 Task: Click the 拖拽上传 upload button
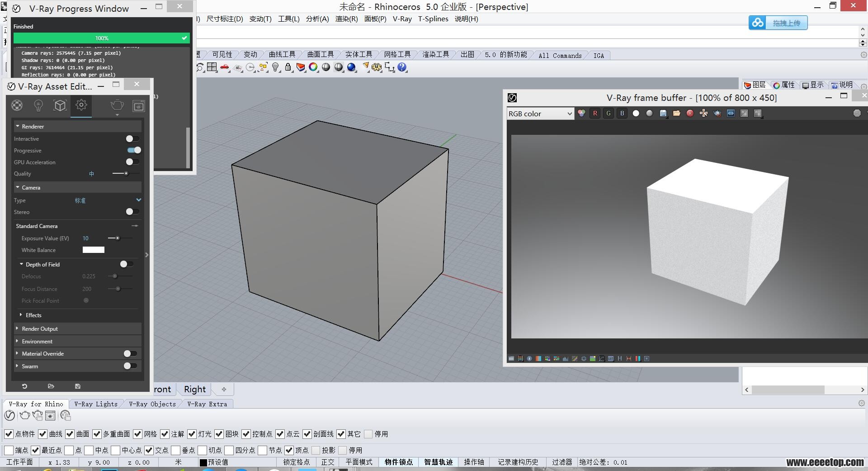pyautogui.click(x=778, y=23)
